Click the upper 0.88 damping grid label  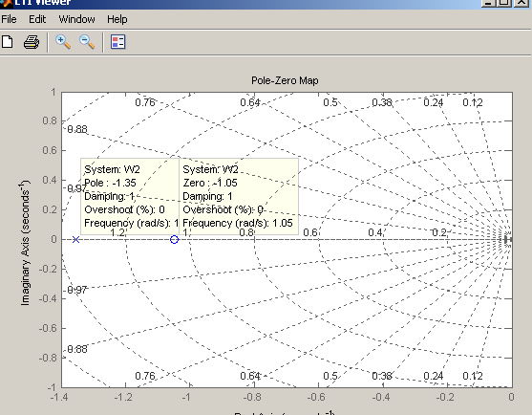point(77,129)
